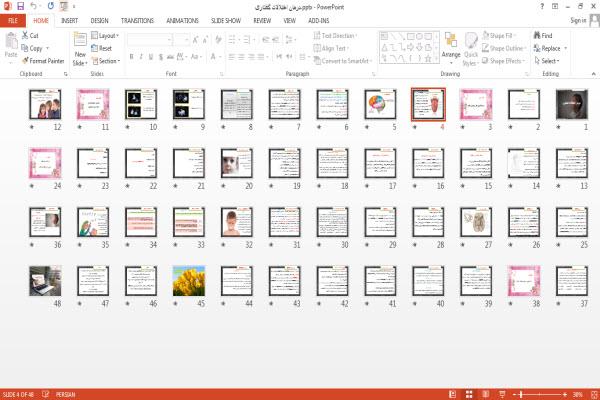Open the Select menu in the Editing group

click(x=547, y=61)
